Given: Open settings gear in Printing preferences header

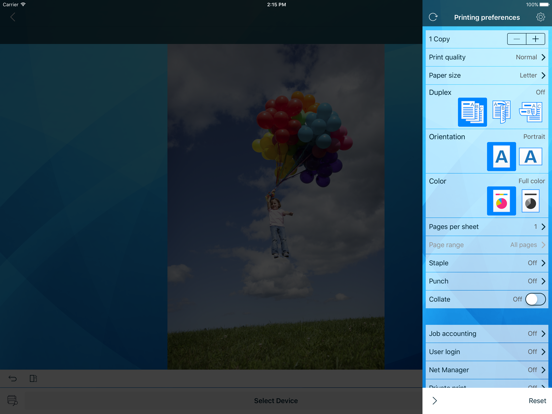Looking at the screenshot, I should (x=540, y=17).
